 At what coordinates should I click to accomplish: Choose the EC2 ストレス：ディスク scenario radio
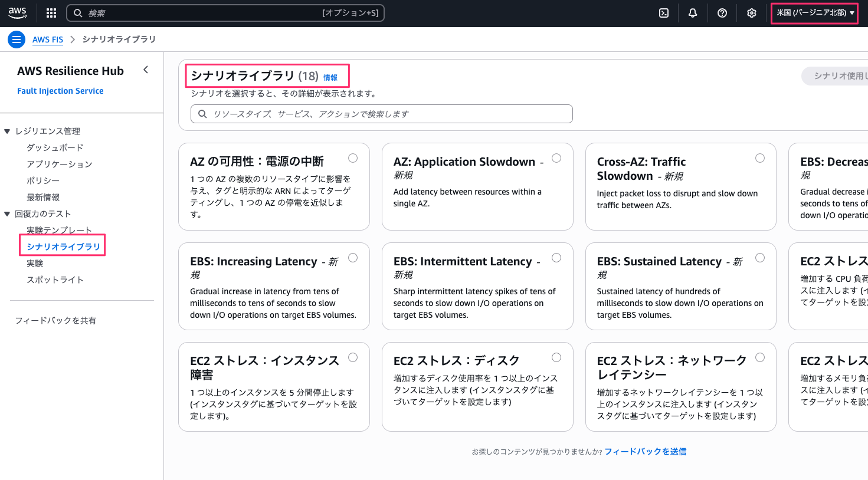pos(556,357)
